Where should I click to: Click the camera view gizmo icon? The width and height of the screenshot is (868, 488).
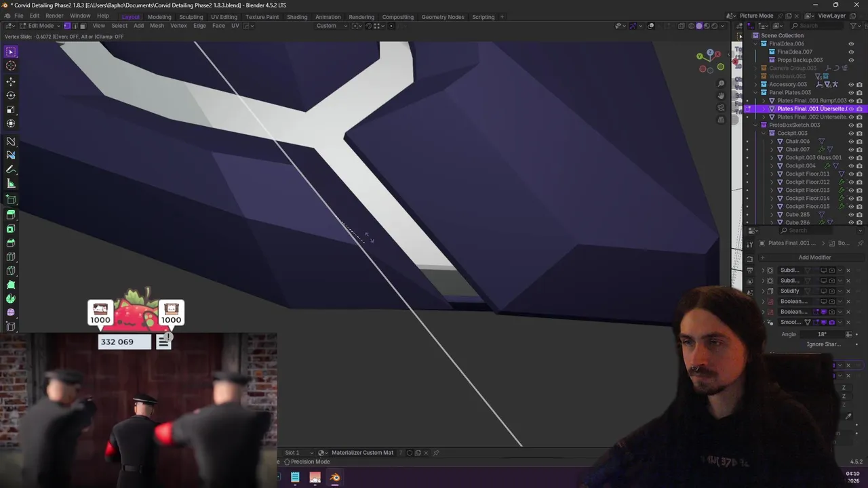click(721, 108)
